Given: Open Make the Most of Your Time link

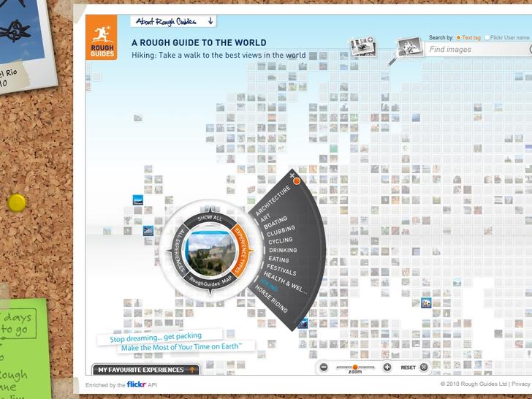Looking at the screenshot, I should (181, 346).
